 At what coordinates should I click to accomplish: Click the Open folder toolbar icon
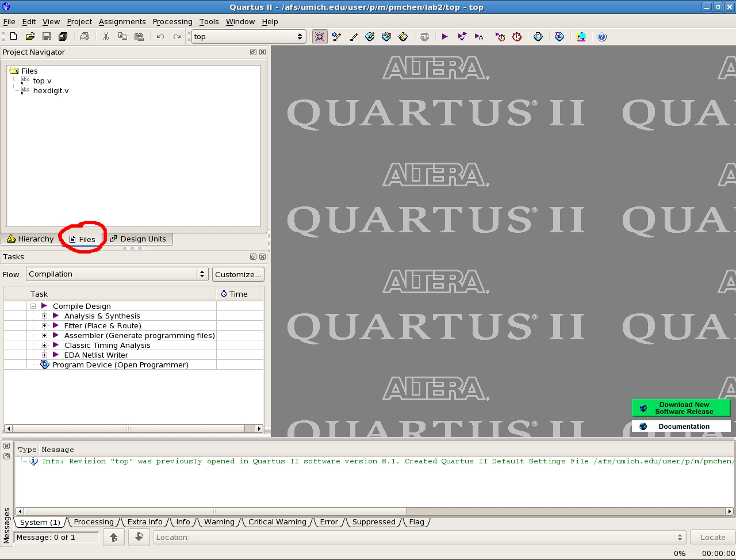30,37
